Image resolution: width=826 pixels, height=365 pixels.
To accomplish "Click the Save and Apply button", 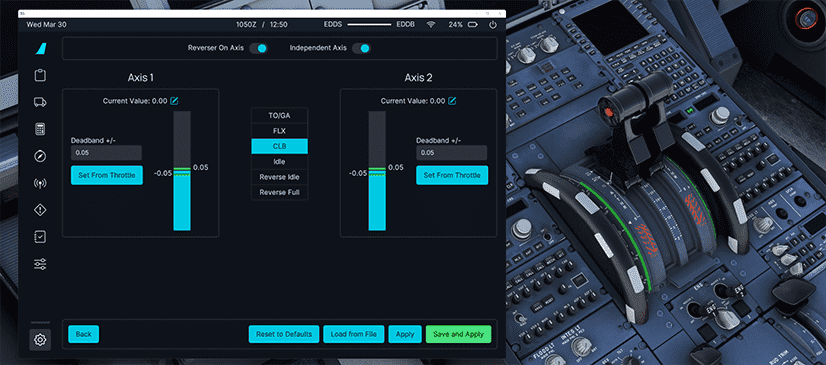I will (x=458, y=334).
